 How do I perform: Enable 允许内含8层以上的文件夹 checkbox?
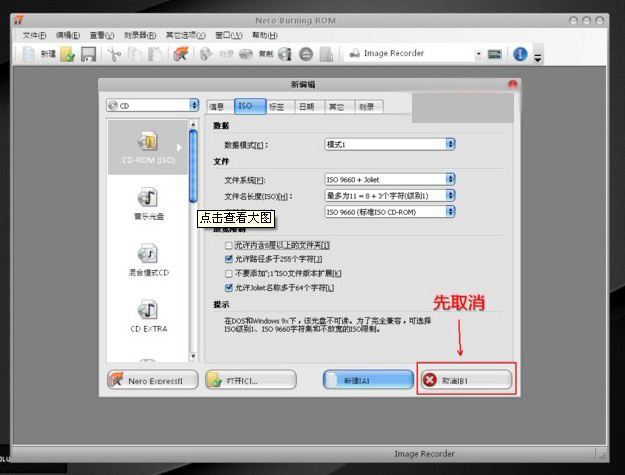pyautogui.click(x=229, y=245)
